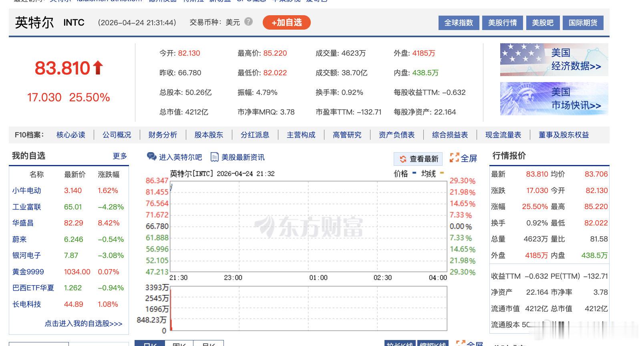The height and width of the screenshot is (346, 644).
Task: Open the 美国经济数据 banner
Action: (554, 60)
